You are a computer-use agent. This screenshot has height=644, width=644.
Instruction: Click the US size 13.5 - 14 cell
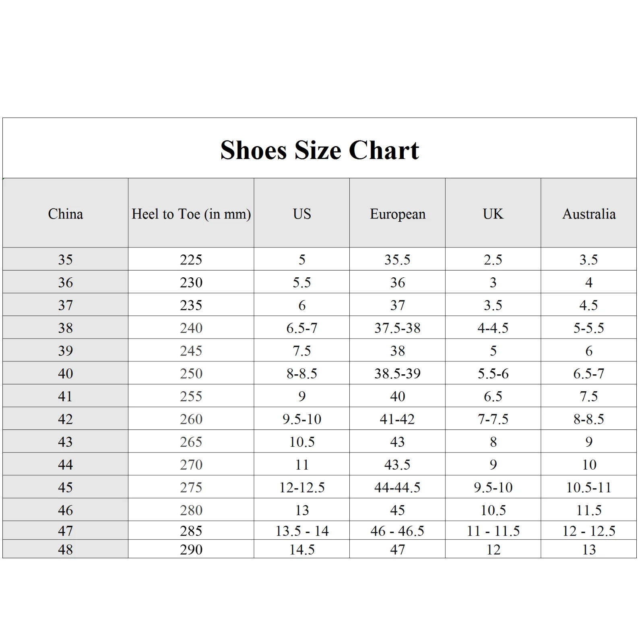[x=302, y=531]
